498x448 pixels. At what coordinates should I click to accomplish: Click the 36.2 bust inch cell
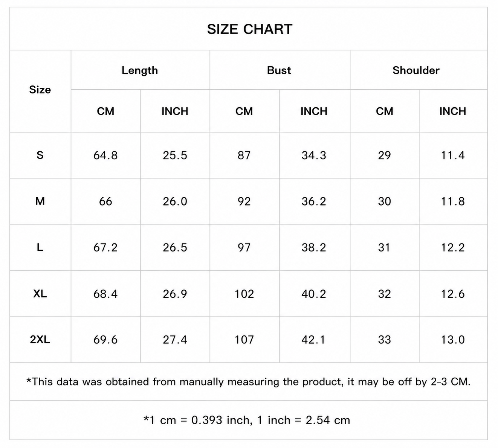tap(314, 201)
